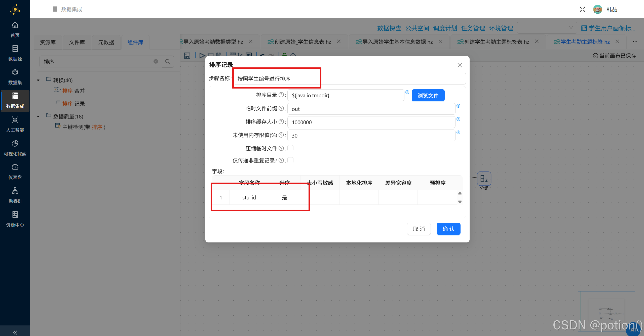Click blue info icon right of 排序目录 field
Screen dimensions: 644x336
[x=407, y=92]
